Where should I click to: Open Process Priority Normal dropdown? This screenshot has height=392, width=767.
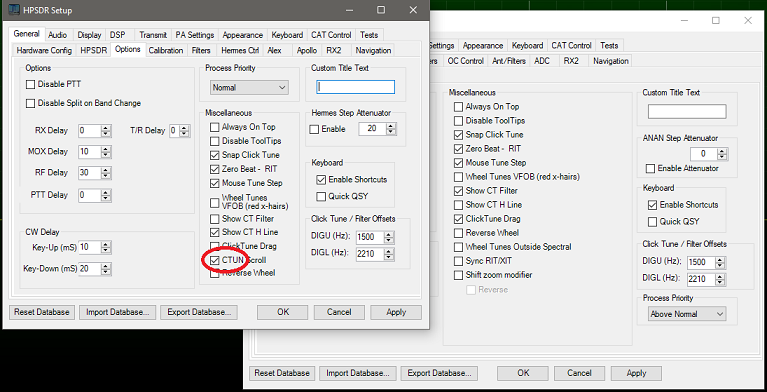[249, 88]
